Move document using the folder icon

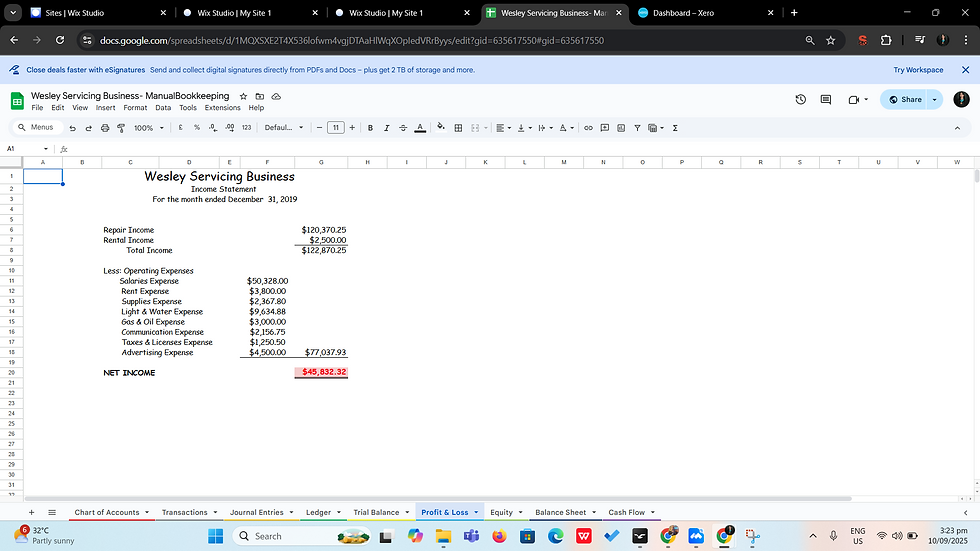pos(259,96)
